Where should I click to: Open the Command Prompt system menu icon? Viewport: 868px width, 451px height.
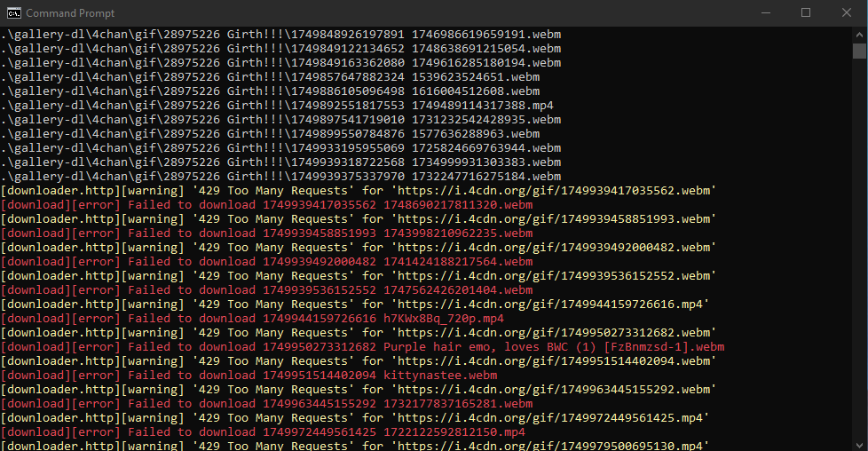click(14, 12)
